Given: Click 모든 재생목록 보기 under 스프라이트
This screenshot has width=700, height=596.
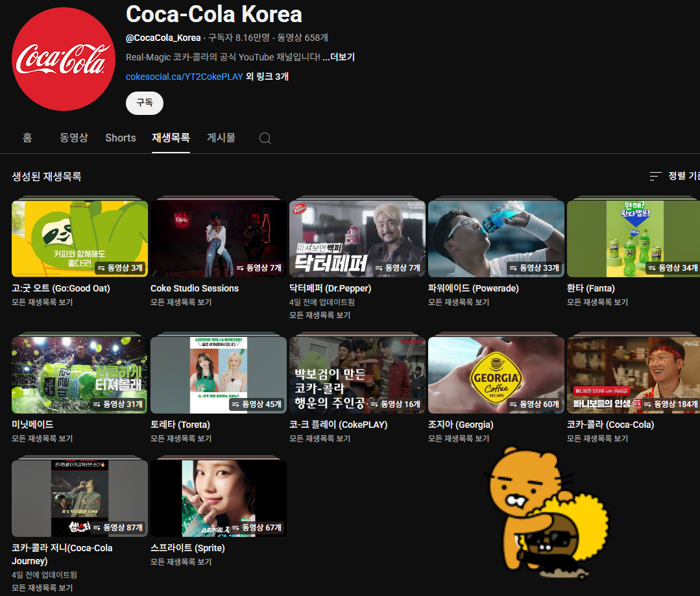Looking at the screenshot, I should pyautogui.click(x=181, y=562).
